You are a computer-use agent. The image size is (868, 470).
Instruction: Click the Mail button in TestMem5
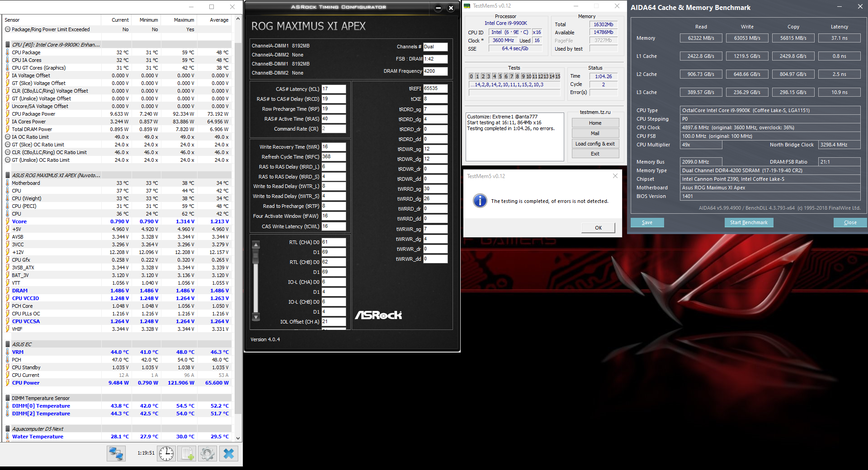point(595,133)
